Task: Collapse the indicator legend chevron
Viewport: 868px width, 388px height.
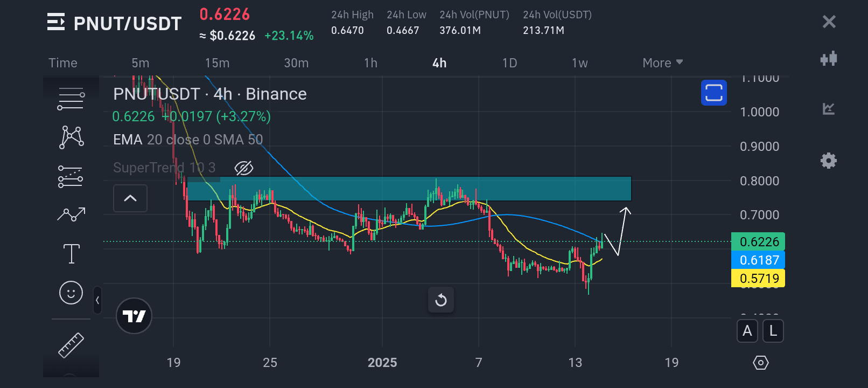Action: click(x=130, y=198)
